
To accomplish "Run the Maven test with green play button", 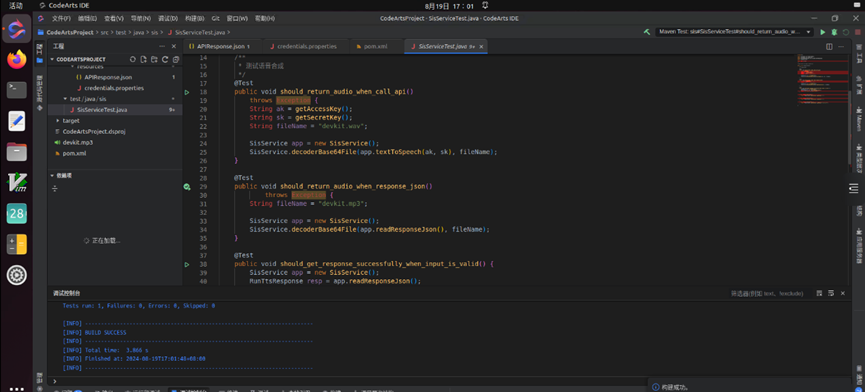I will (823, 33).
